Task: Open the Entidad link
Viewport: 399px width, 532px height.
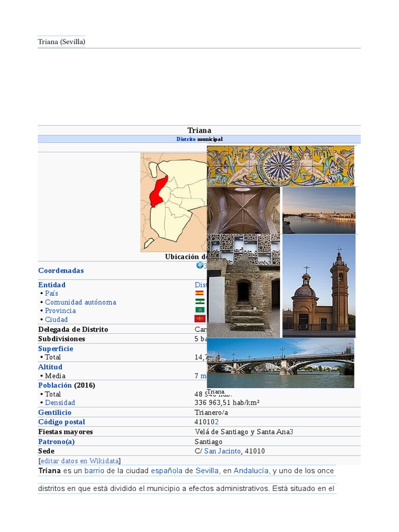Action: point(52,285)
